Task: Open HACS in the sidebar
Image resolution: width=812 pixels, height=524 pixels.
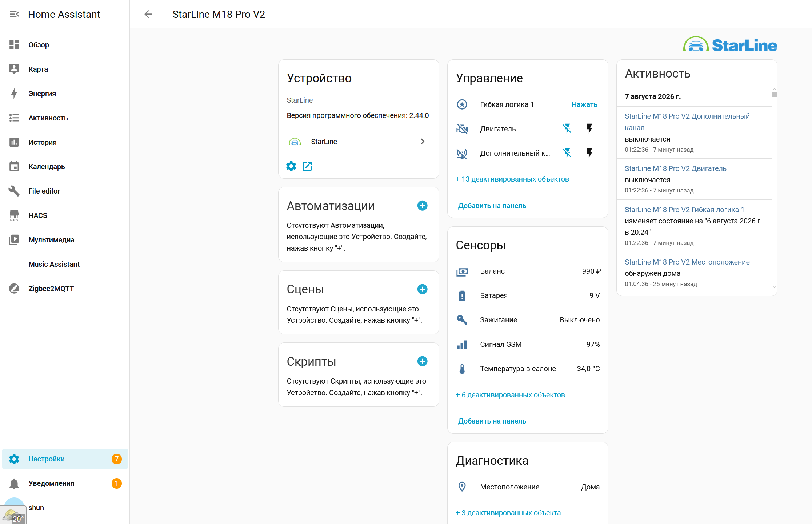Action: [x=65, y=215]
